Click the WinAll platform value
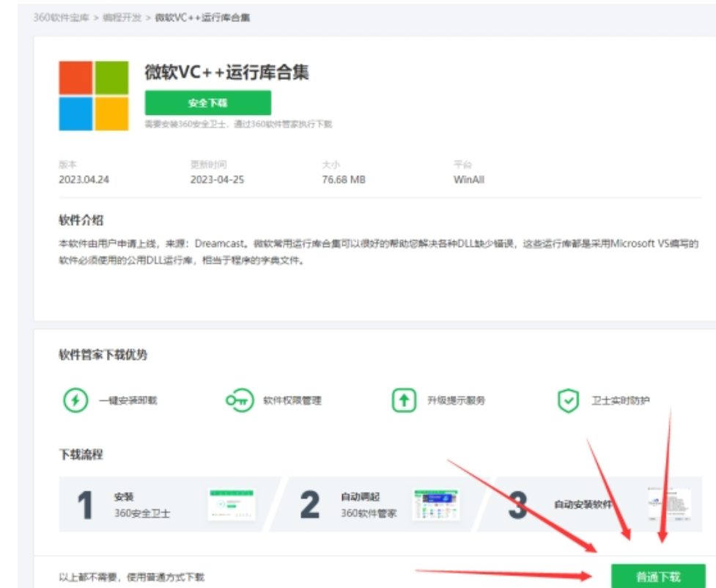Image resolution: width=716 pixels, height=588 pixels. pos(469,180)
